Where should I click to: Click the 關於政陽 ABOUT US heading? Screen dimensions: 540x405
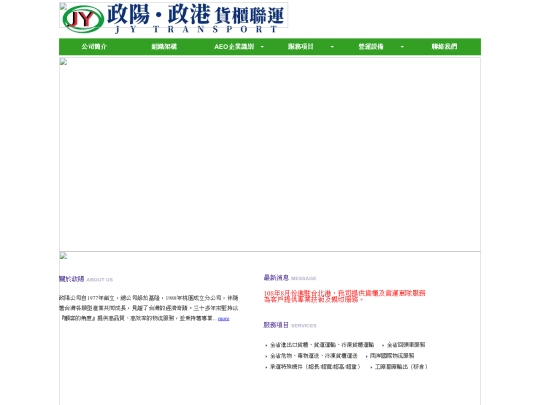(86, 279)
